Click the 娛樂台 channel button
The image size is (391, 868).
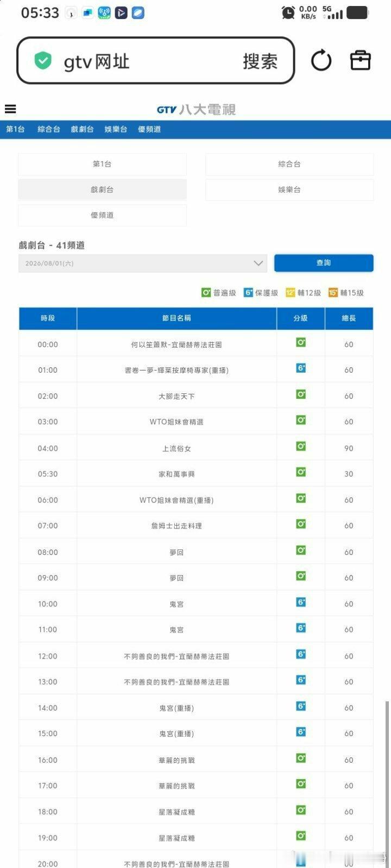tap(289, 189)
